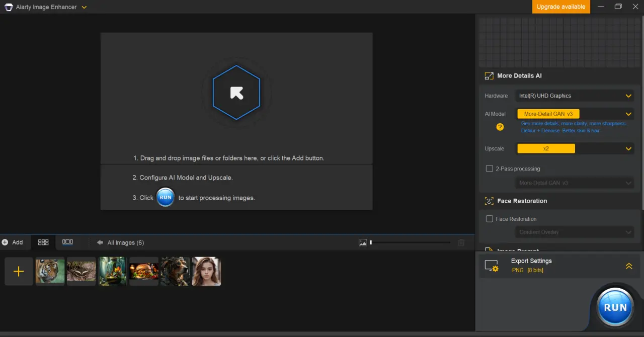Image resolution: width=644 pixels, height=337 pixels.
Task: Click the thumbnail size image icon
Action: 363,242
